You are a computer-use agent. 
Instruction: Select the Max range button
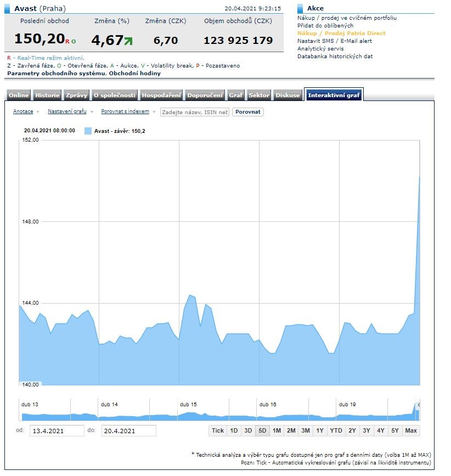[x=411, y=430]
